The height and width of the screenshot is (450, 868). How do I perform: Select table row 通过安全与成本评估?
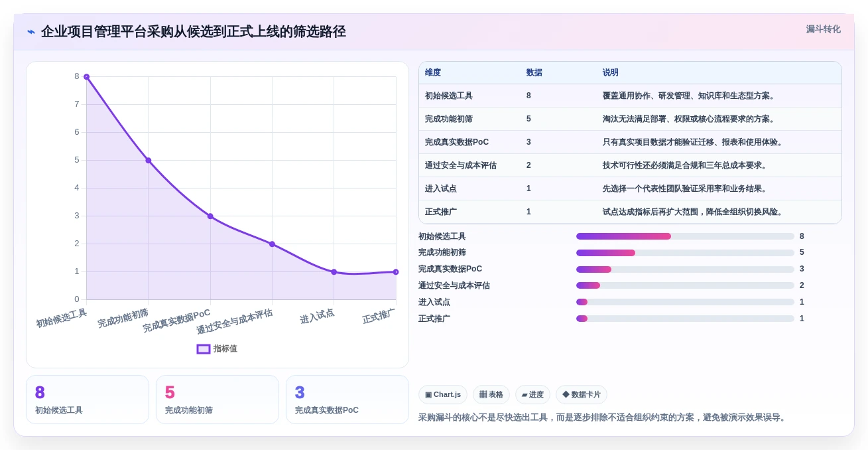(x=630, y=165)
